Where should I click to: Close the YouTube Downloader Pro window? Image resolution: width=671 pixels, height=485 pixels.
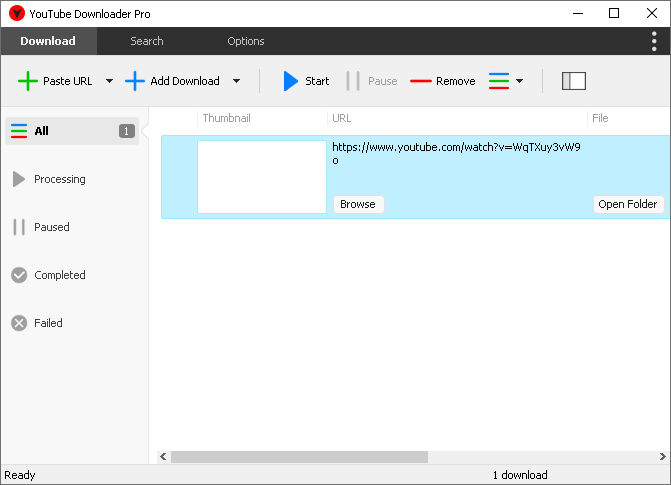tap(652, 13)
